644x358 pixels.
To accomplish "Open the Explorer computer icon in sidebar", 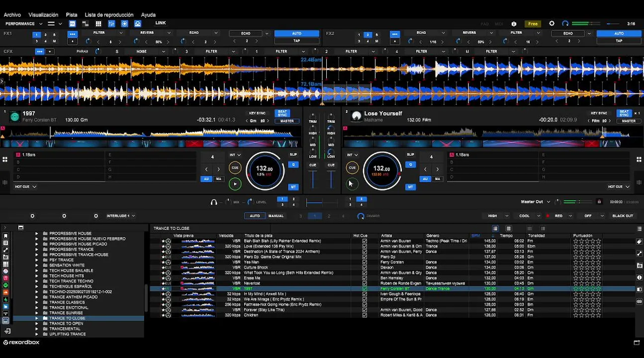I will [x=5, y=321].
